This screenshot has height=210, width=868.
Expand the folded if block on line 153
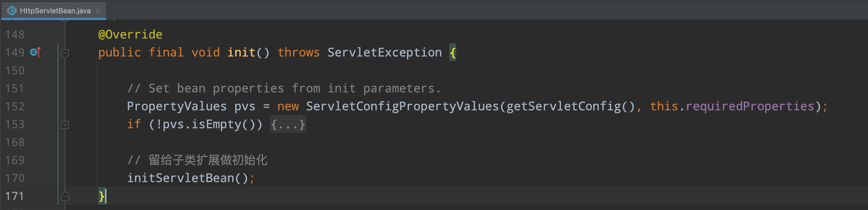(x=65, y=125)
